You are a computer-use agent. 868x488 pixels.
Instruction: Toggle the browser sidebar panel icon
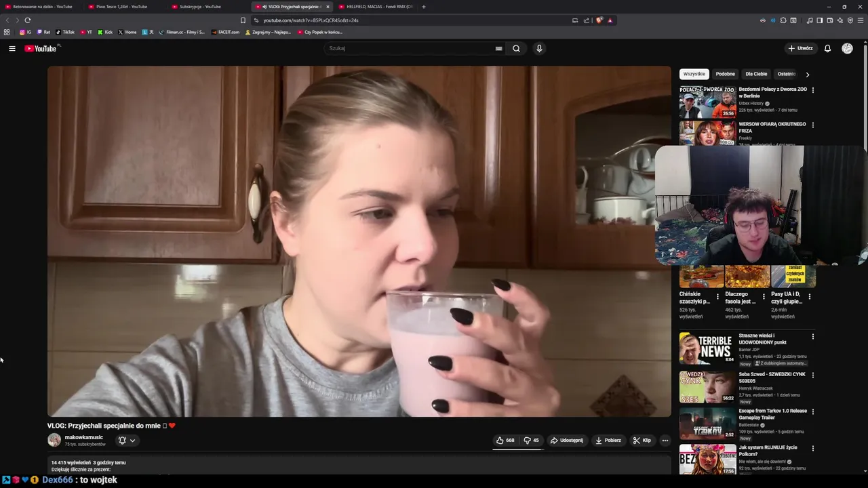tap(820, 20)
